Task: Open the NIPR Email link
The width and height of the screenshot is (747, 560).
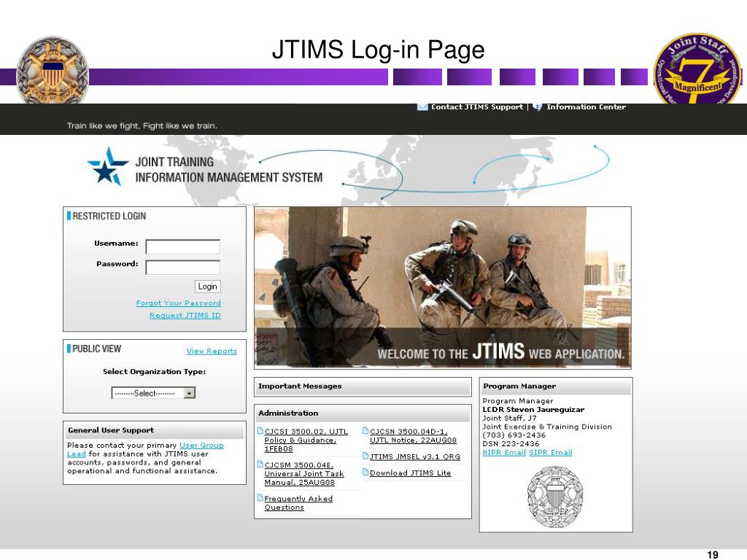Action: 504,452
